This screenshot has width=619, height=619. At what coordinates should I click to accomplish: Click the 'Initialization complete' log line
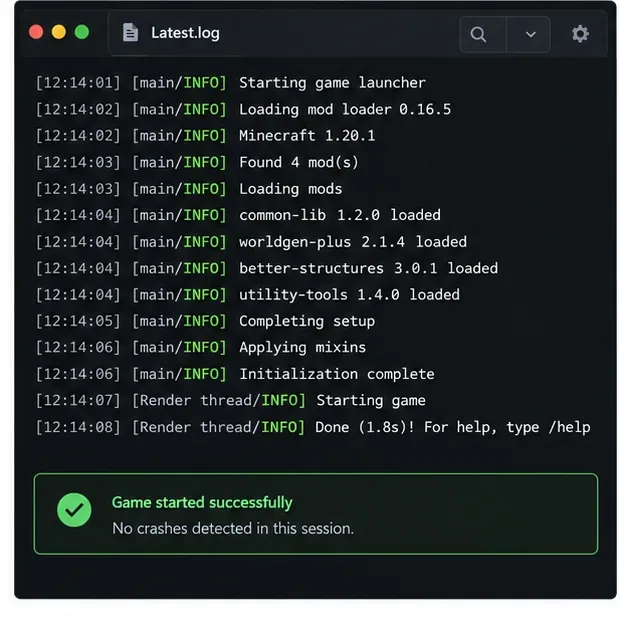[235, 374]
